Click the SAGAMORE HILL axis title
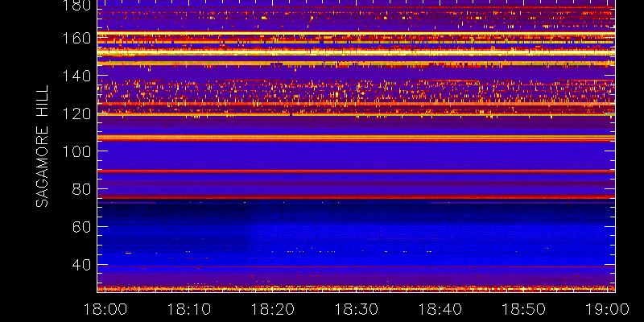644x322 pixels. point(42,147)
